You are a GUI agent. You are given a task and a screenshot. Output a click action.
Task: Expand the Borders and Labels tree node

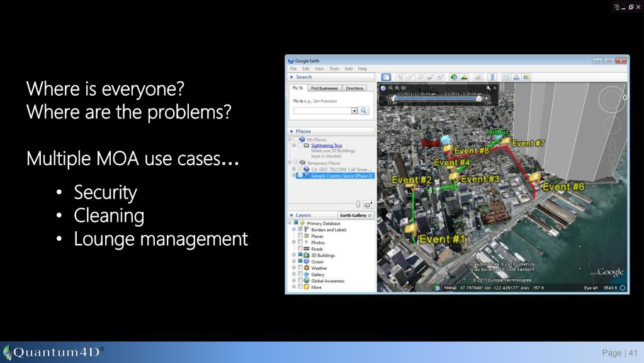coord(293,229)
